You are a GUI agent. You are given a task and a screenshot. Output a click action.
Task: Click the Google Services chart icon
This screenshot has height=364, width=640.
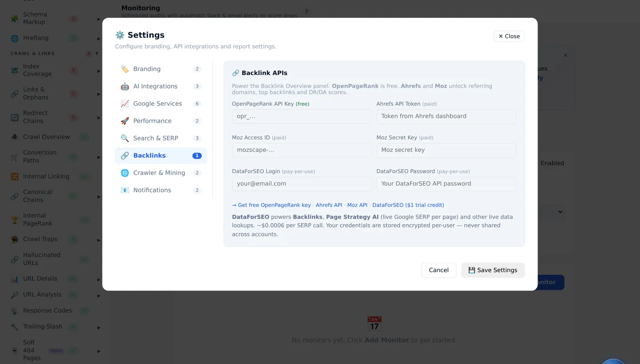click(125, 103)
